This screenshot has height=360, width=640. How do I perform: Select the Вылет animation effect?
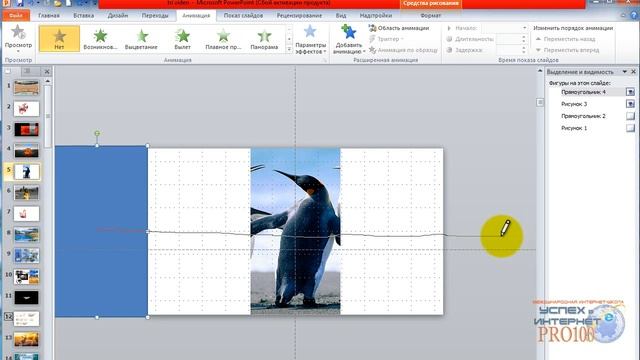point(182,38)
